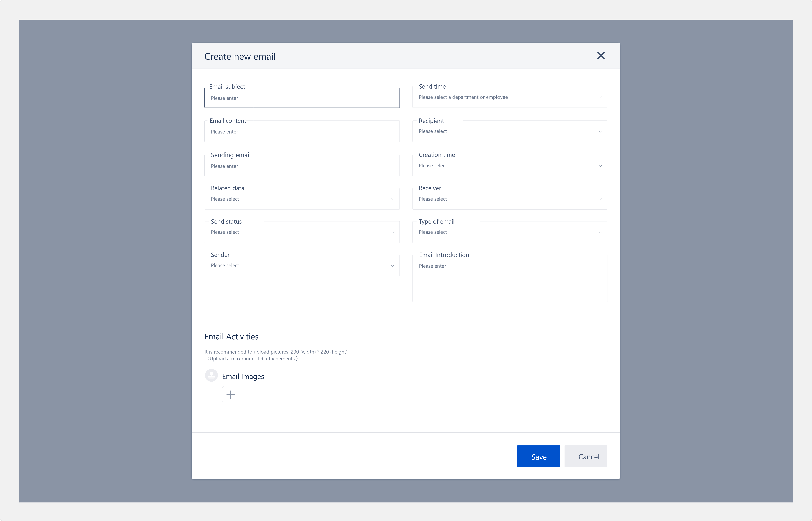Cancel creating the email

(x=586, y=456)
